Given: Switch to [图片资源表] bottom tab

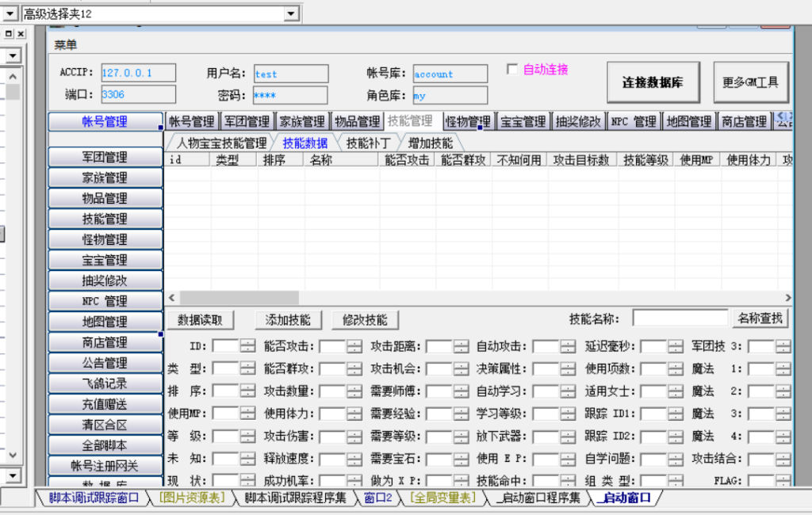Looking at the screenshot, I should click(192, 498).
